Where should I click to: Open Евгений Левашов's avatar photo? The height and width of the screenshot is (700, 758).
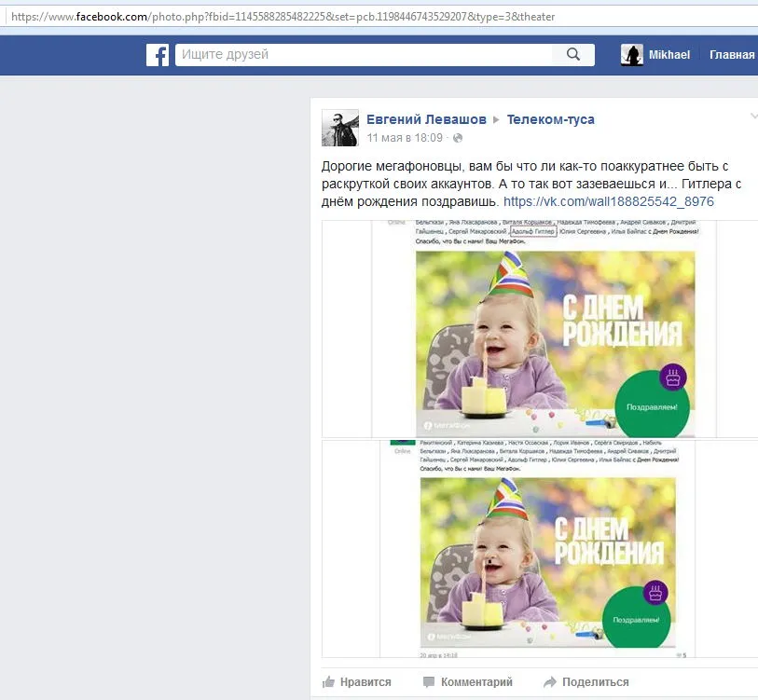click(x=340, y=128)
